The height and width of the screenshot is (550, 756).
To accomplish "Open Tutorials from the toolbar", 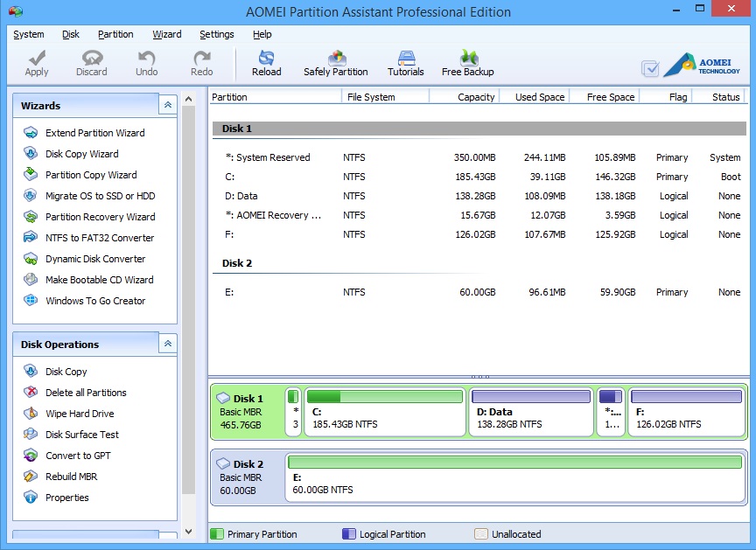I will [x=405, y=59].
